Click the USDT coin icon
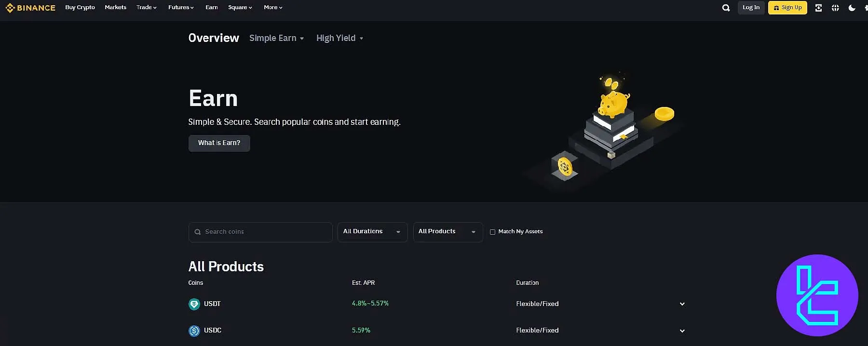This screenshot has height=346, width=868. pos(194,304)
